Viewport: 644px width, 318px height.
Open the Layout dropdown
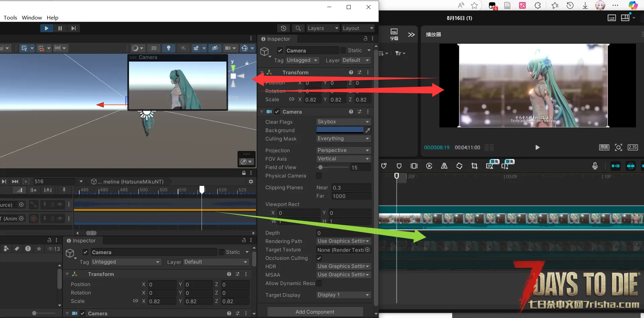(358, 28)
